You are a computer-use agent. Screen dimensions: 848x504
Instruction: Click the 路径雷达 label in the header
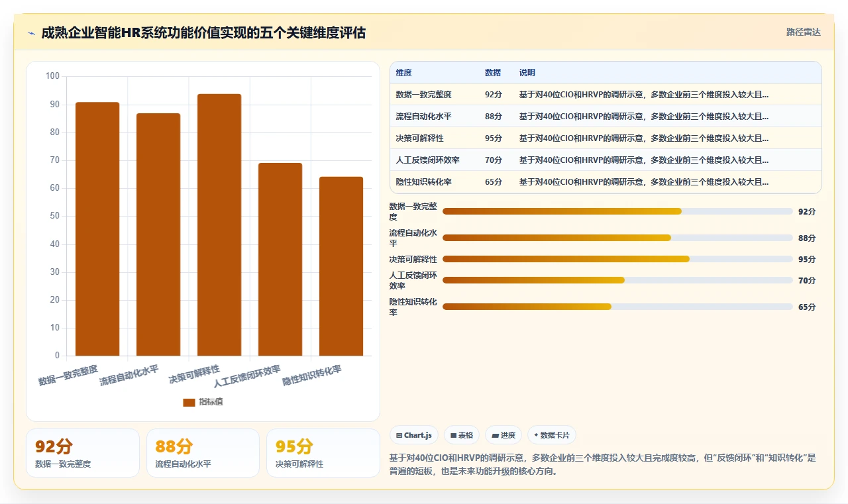click(x=803, y=32)
